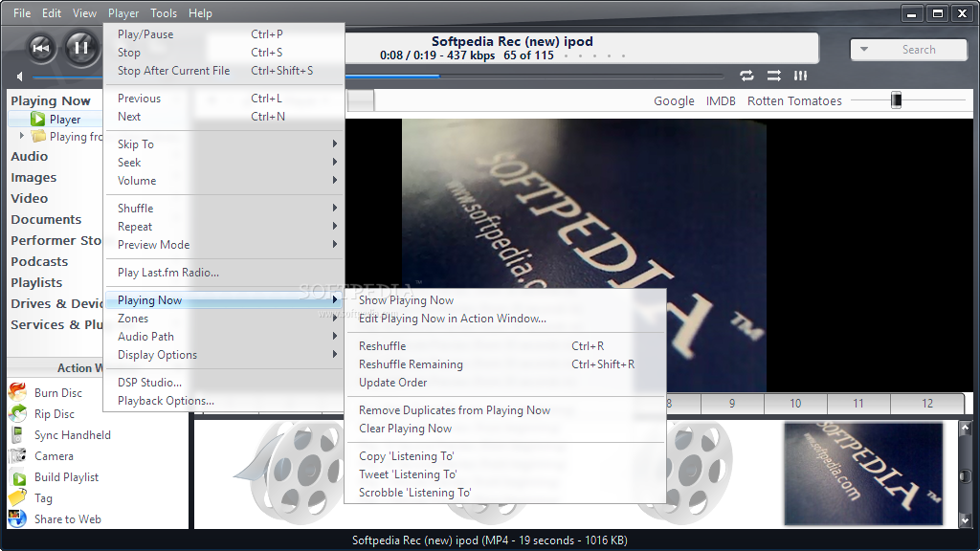Expand the Volume submenu
This screenshot has height=551, width=980.
(x=225, y=181)
